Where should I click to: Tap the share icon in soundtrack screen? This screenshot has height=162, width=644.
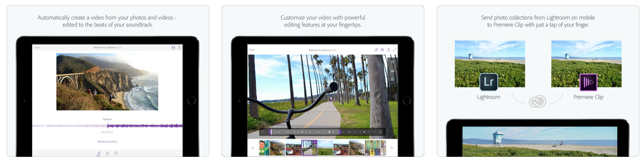coord(180,47)
